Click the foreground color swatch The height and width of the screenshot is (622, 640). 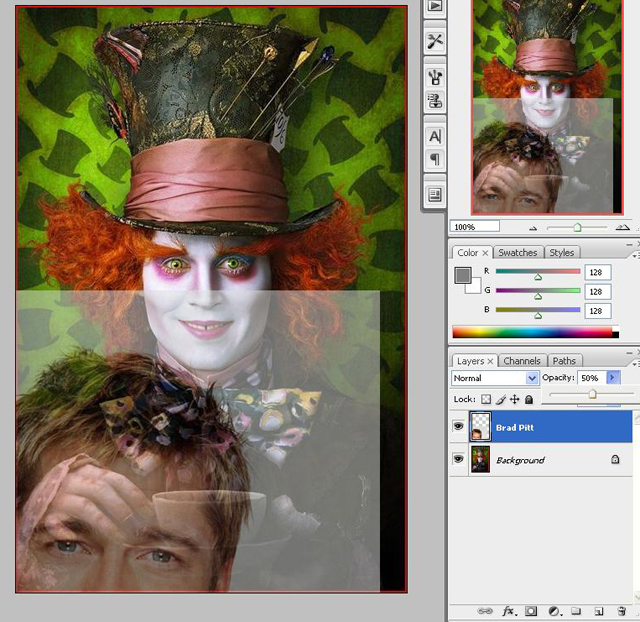(462, 275)
